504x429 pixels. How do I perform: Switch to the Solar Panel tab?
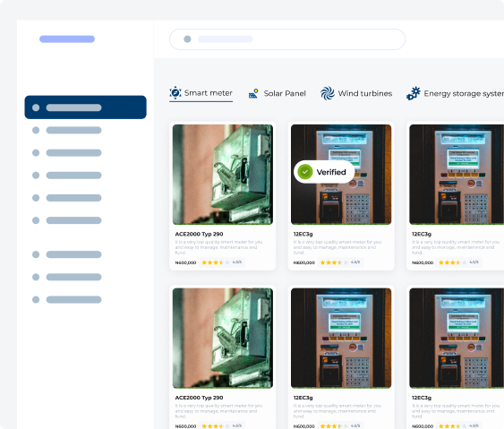pos(278,93)
